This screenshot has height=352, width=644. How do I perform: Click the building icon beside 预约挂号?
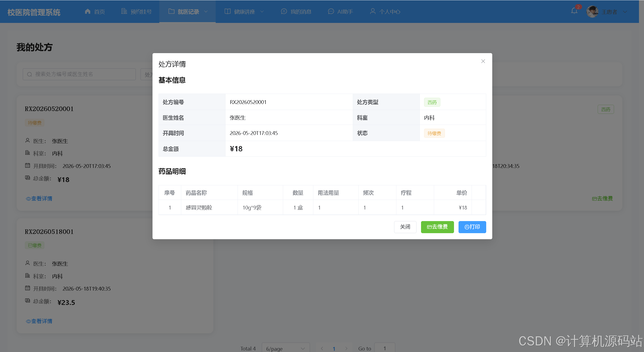pos(124,11)
